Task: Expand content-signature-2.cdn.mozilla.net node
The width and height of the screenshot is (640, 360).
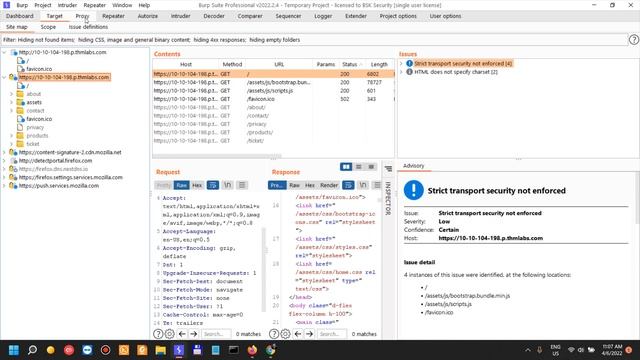Action: click(4, 152)
